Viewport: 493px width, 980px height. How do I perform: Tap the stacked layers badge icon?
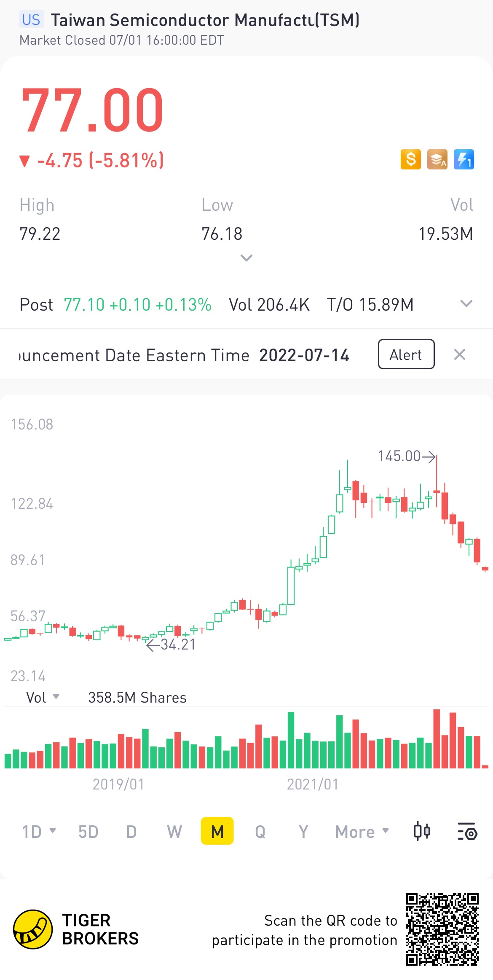[x=437, y=160]
